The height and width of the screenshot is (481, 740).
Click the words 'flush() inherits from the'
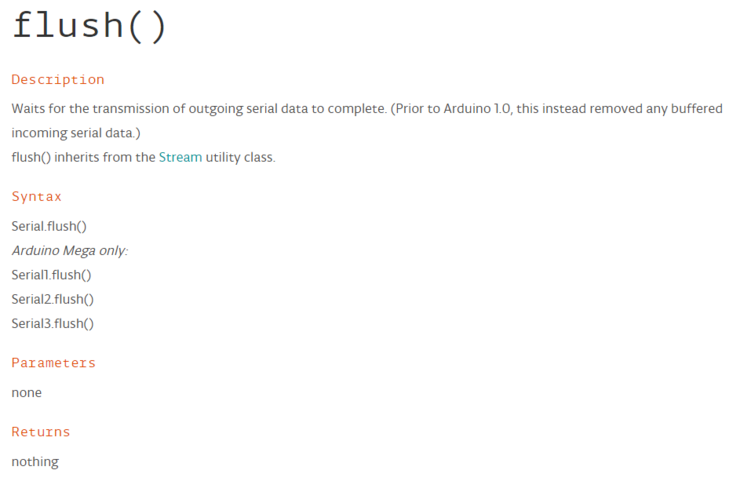[x=83, y=157]
